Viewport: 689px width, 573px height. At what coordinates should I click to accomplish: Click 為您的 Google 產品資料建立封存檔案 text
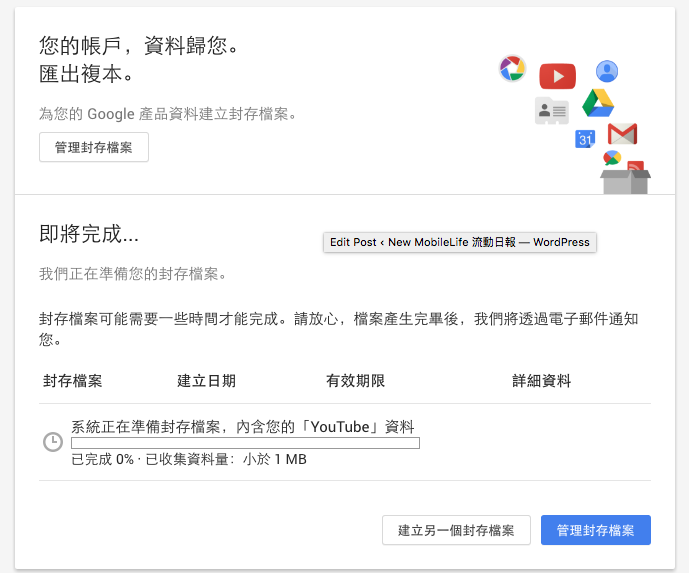click(x=167, y=114)
